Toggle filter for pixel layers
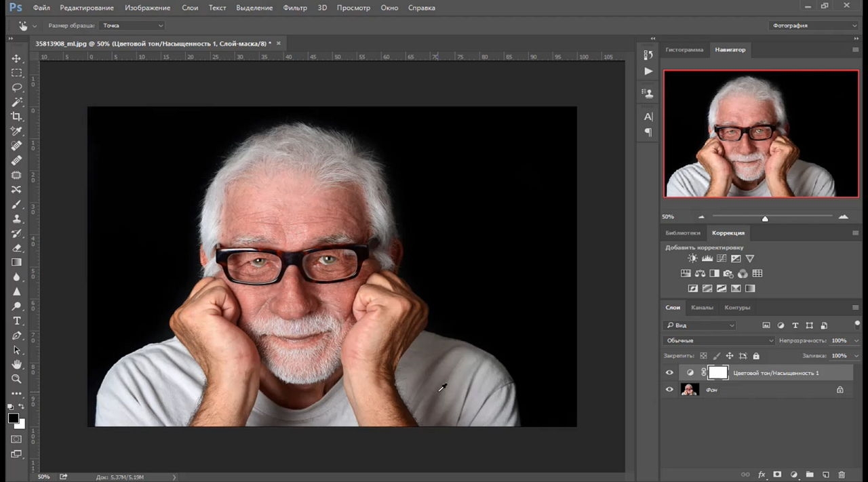868x482 pixels. tap(766, 325)
